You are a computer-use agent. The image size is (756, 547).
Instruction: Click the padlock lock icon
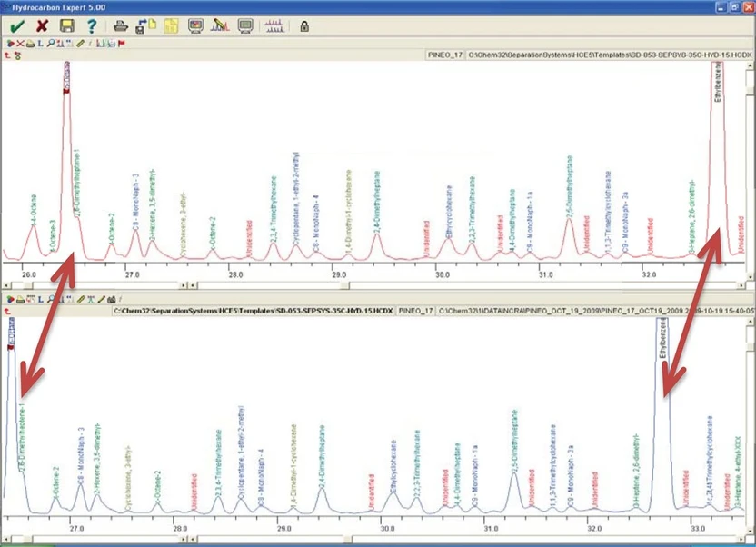[304, 25]
